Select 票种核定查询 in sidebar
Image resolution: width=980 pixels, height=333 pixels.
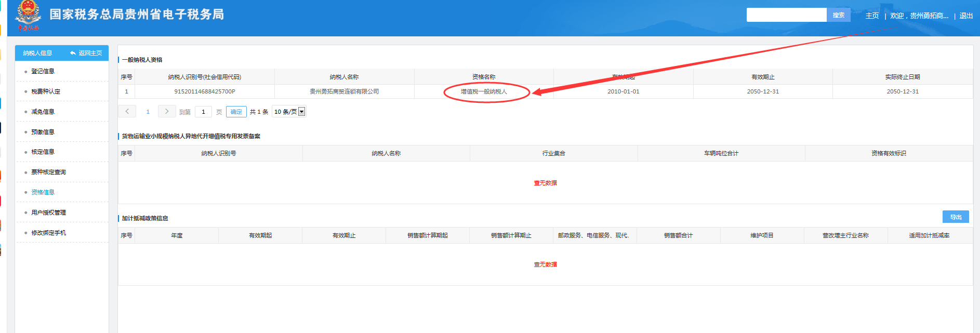point(48,172)
